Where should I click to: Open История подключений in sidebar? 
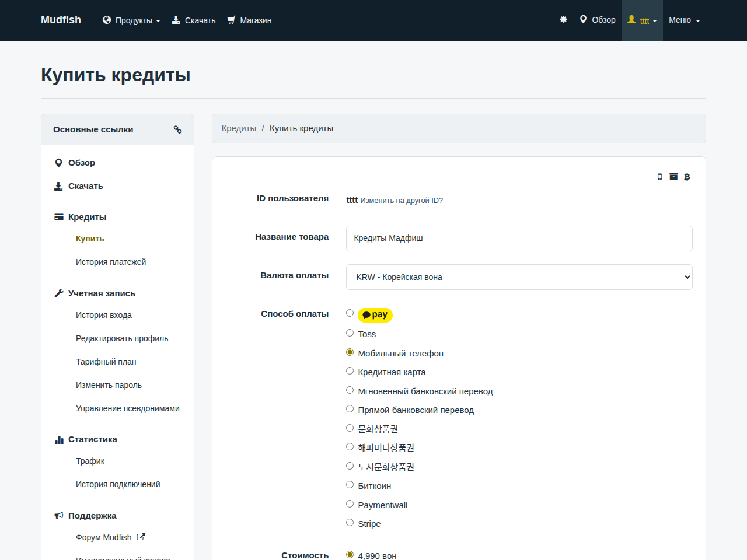pos(118,484)
